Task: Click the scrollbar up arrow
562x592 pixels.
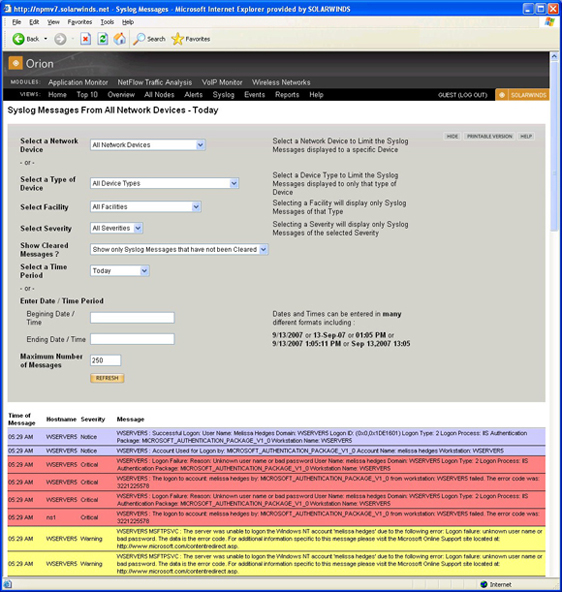Action: click(554, 57)
